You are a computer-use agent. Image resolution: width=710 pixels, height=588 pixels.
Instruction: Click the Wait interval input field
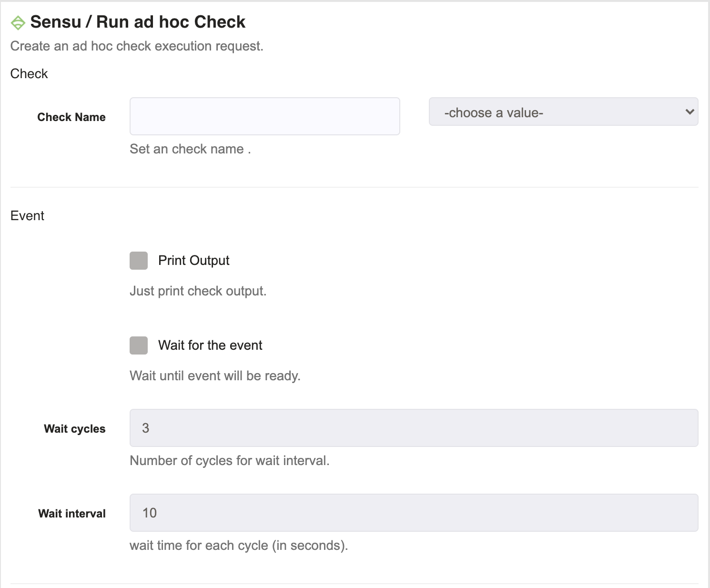[x=414, y=513]
